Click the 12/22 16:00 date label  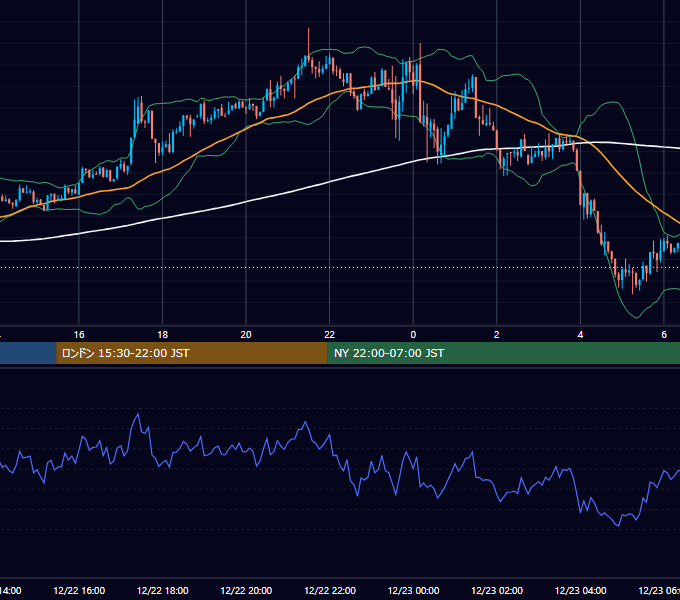79,590
